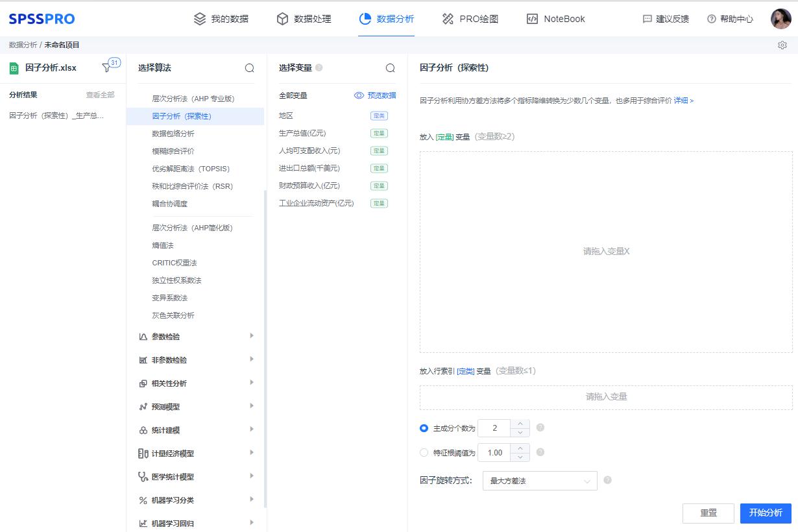Expand the 参数检验 section arrow
The height and width of the screenshot is (532, 798).
click(252, 336)
